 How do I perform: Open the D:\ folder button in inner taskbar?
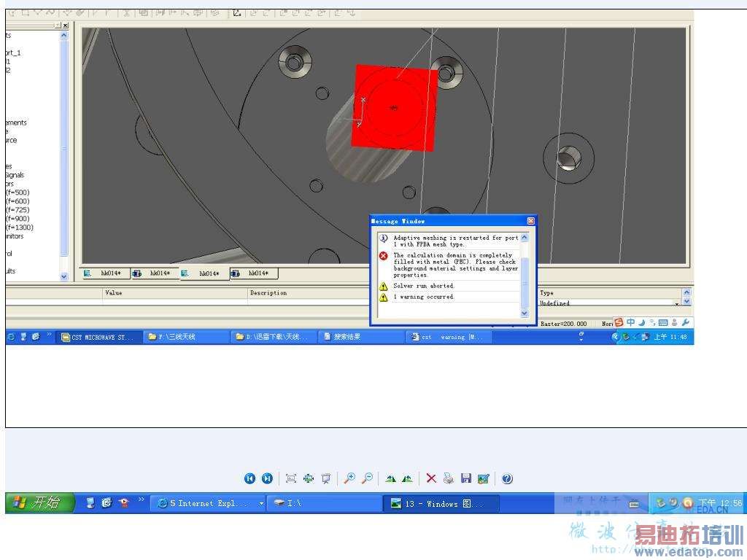click(274, 337)
